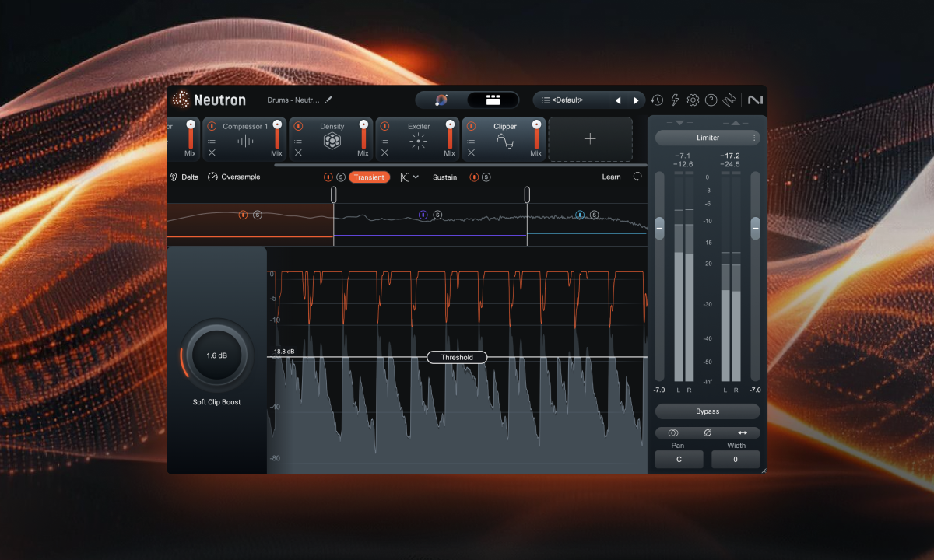Select the Sustain label
This screenshot has width=934, height=560.
pyautogui.click(x=445, y=177)
